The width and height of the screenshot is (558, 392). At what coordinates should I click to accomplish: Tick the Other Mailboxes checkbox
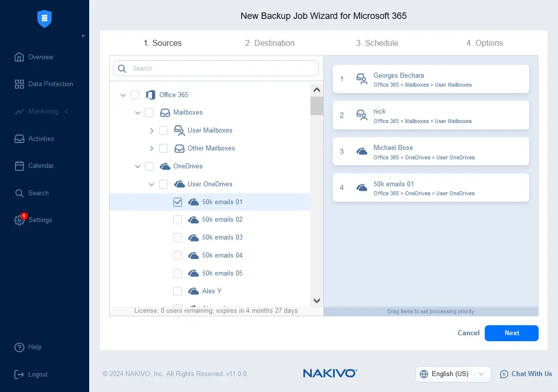point(163,148)
